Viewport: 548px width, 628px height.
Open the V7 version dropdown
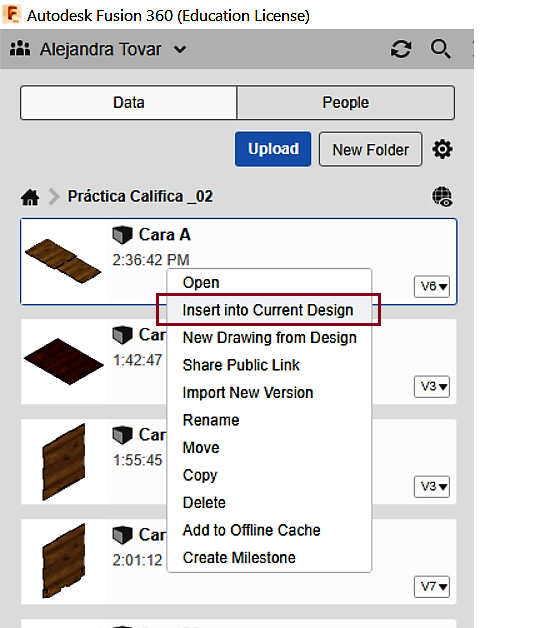point(432,587)
